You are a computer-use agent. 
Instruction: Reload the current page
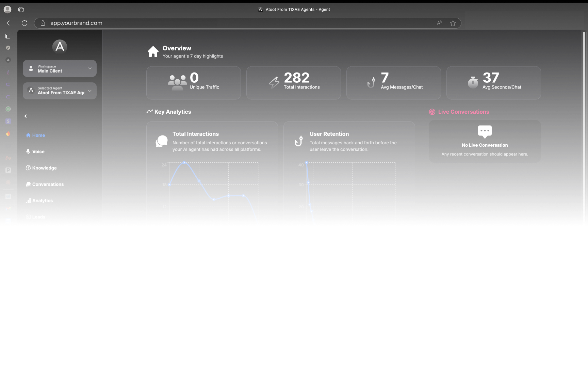pos(24,23)
